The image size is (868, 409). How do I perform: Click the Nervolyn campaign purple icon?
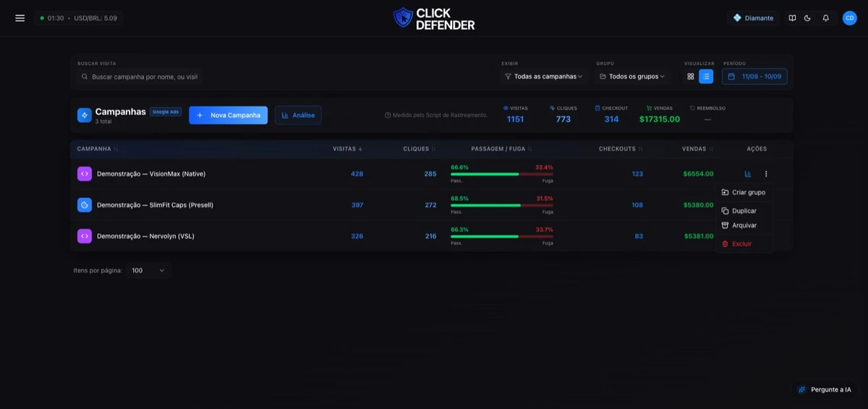tap(85, 236)
